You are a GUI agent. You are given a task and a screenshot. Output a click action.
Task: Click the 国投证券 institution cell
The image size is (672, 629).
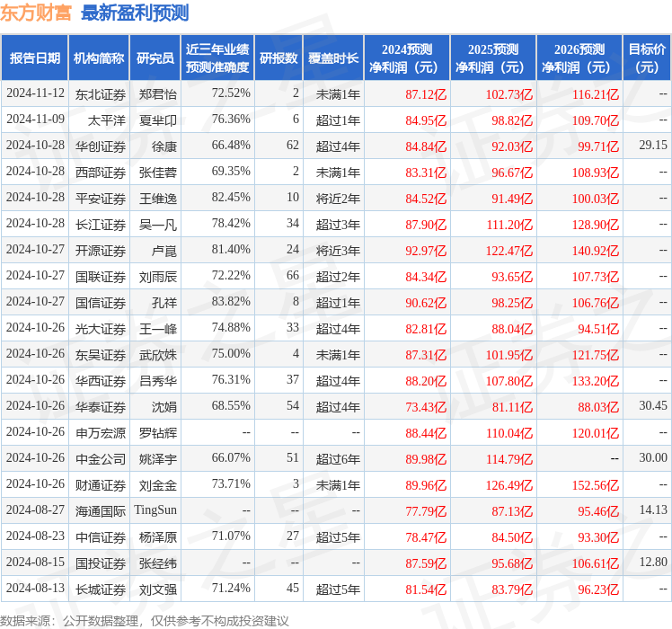(x=101, y=563)
